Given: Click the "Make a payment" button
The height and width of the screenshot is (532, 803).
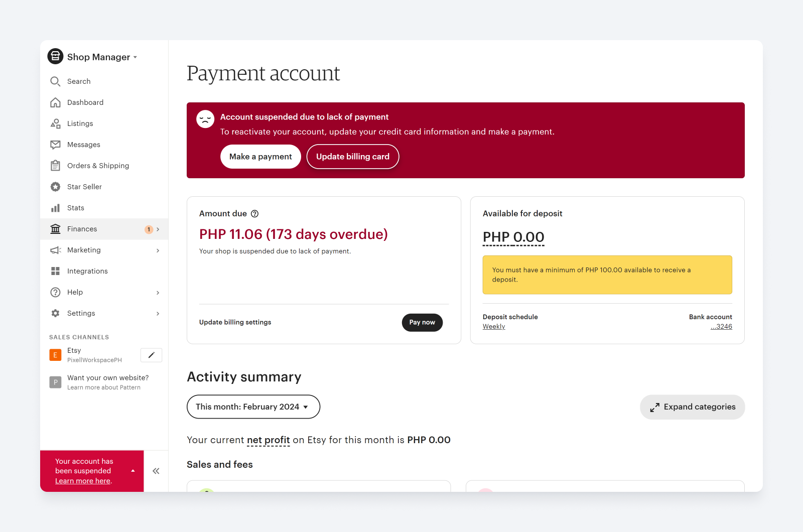Looking at the screenshot, I should (x=260, y=156).
